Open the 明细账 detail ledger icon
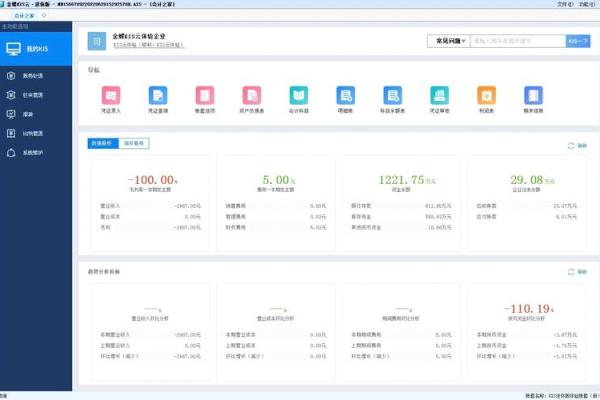Image resolution: width=600 pixels, height=400 pixels. (x=346, y=95)
